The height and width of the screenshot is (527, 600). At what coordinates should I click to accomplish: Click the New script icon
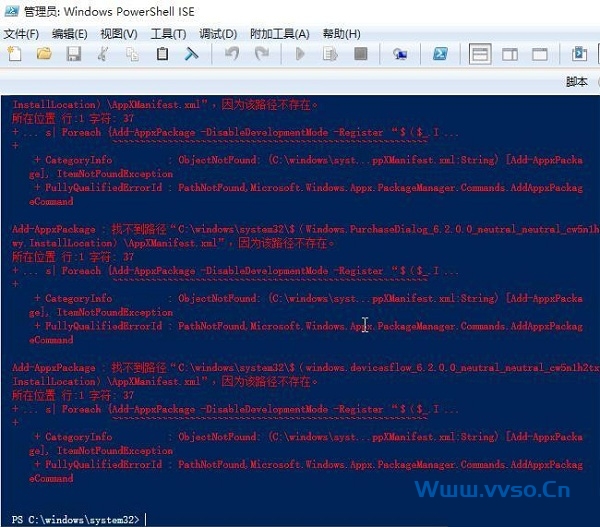[x=14, y=54]
